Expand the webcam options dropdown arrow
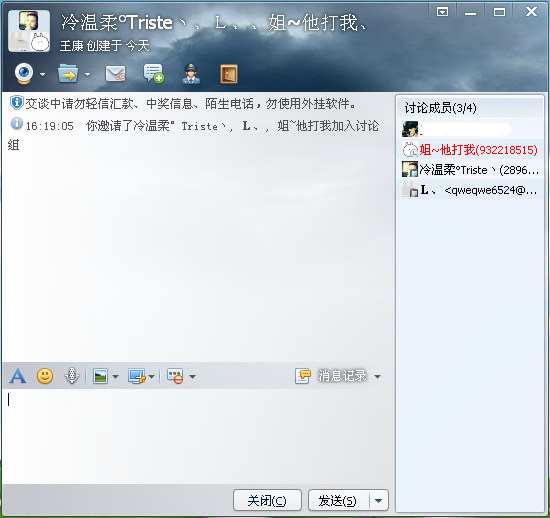 [42, 74]
